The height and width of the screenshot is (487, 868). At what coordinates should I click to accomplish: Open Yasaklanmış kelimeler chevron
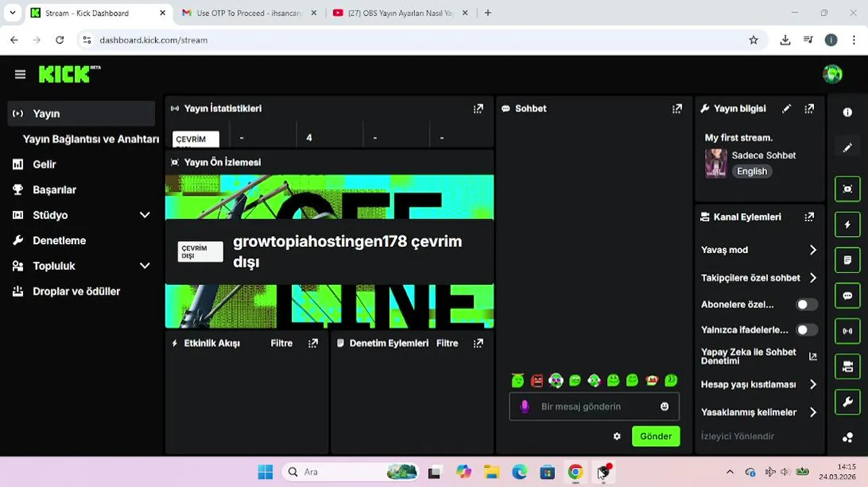813,412
